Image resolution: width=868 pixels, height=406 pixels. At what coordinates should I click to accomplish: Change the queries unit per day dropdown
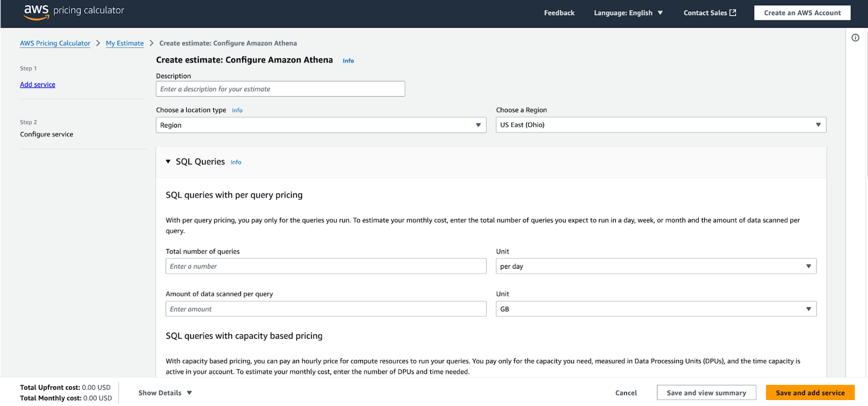[x=655, y=267]
